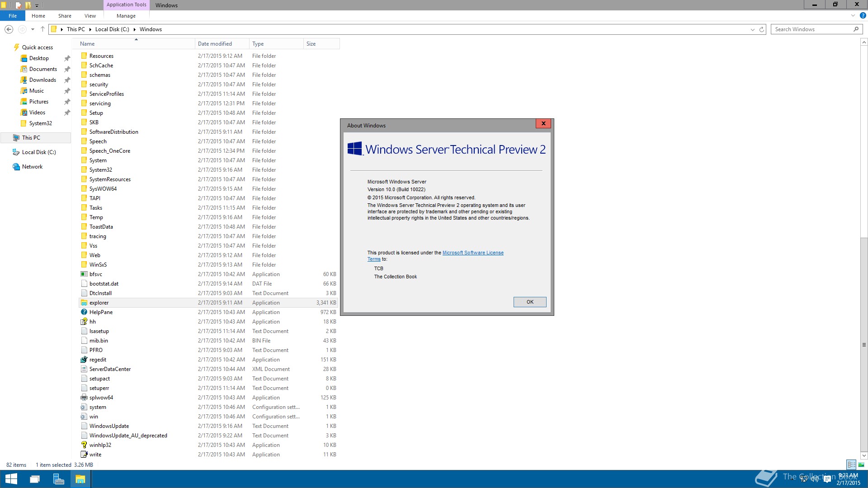
Task: Open Local Disk (C:) in navigation pane
Action: coord(39,152)
